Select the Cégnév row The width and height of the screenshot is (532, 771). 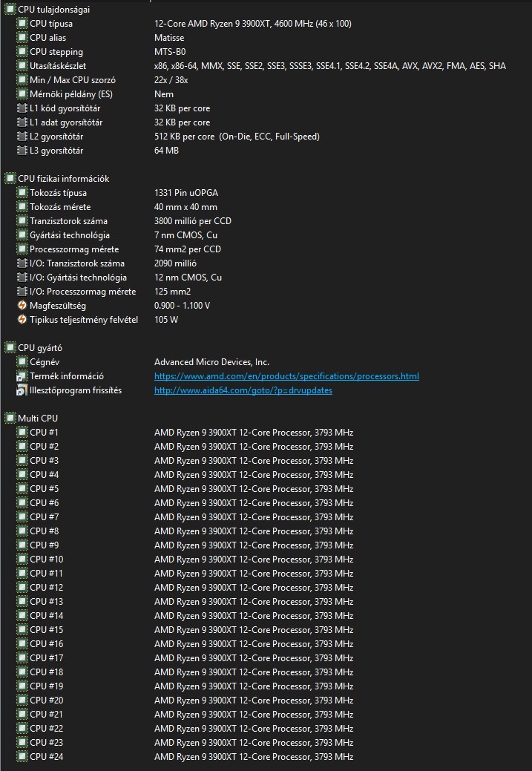coord(45,362)
